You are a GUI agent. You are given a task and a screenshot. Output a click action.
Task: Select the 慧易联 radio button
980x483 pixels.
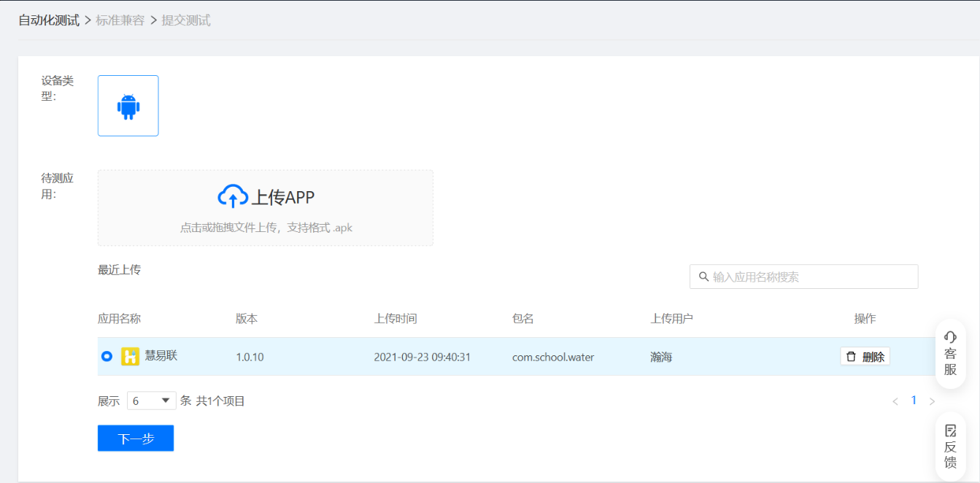[x=107, y=357]
